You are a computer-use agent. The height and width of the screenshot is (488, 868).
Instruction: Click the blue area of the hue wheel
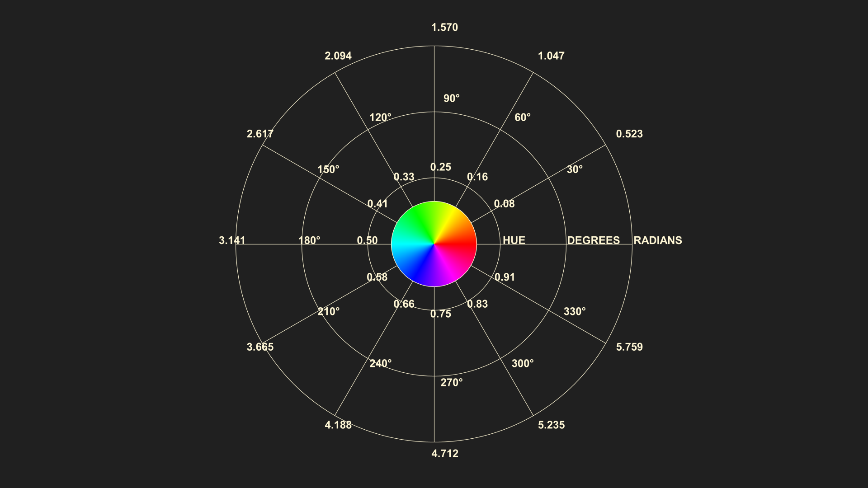[x=420, y=267]
